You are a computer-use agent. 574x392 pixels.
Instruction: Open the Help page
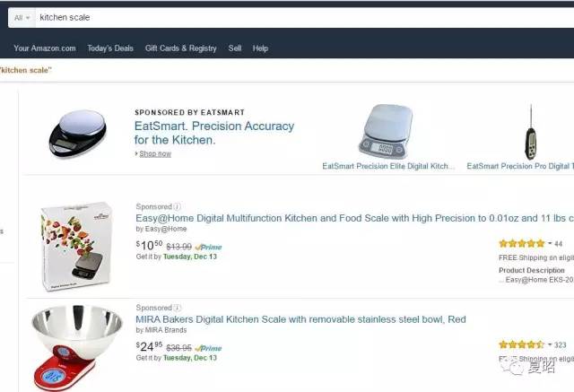tap(261, 48)
